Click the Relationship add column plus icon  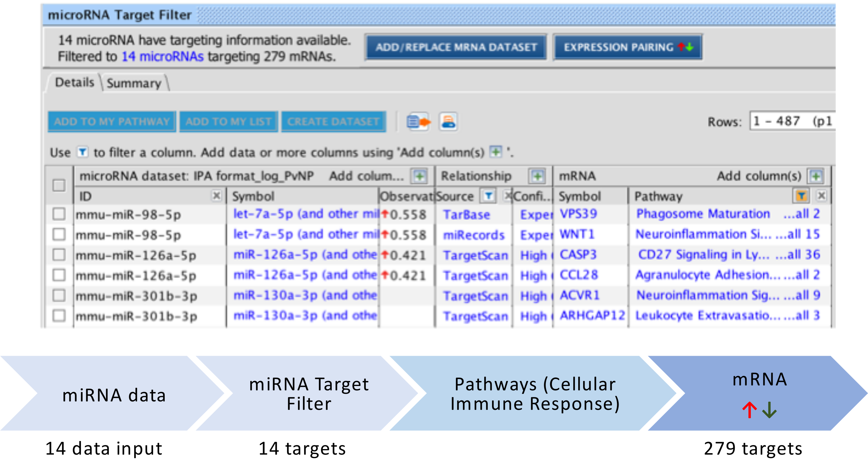537,176
